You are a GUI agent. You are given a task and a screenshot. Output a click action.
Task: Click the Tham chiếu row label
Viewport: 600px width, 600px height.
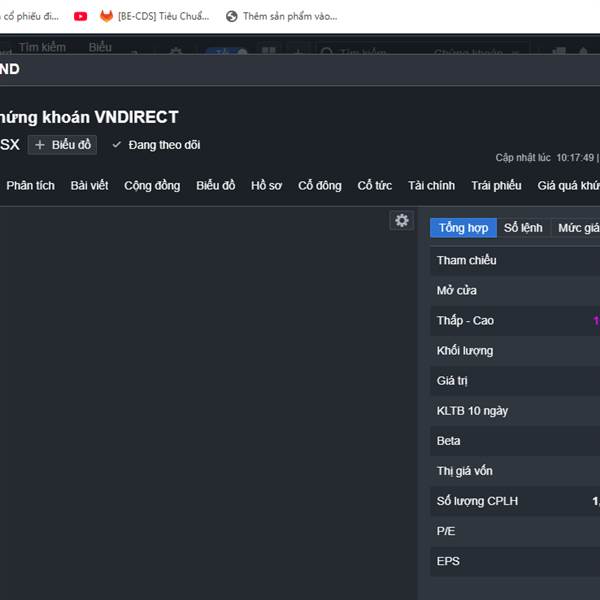pos(466,261)
